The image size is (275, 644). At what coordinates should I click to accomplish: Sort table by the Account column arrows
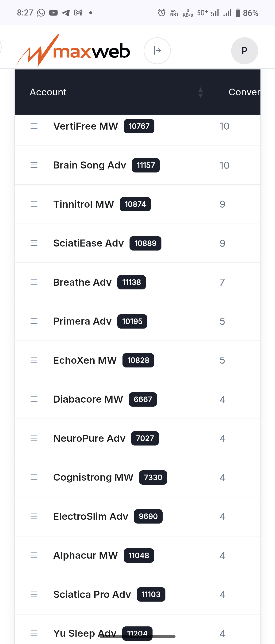pos(200,93)
